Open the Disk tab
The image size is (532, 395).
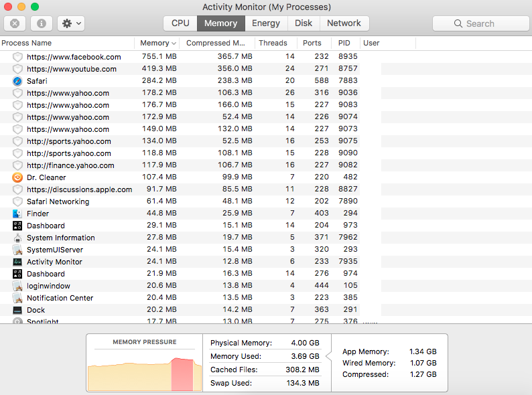pyautogui.click(x=304, y=23)
